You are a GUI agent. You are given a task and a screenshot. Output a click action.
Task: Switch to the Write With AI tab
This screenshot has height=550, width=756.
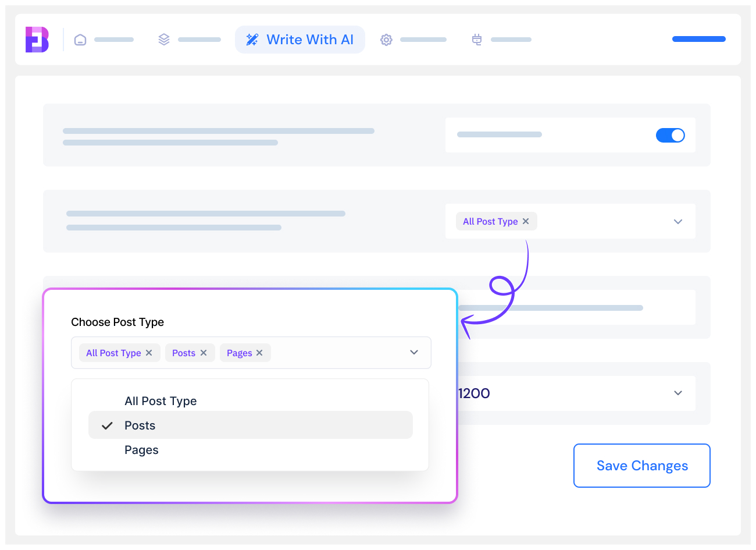click(x=299, y=39)
